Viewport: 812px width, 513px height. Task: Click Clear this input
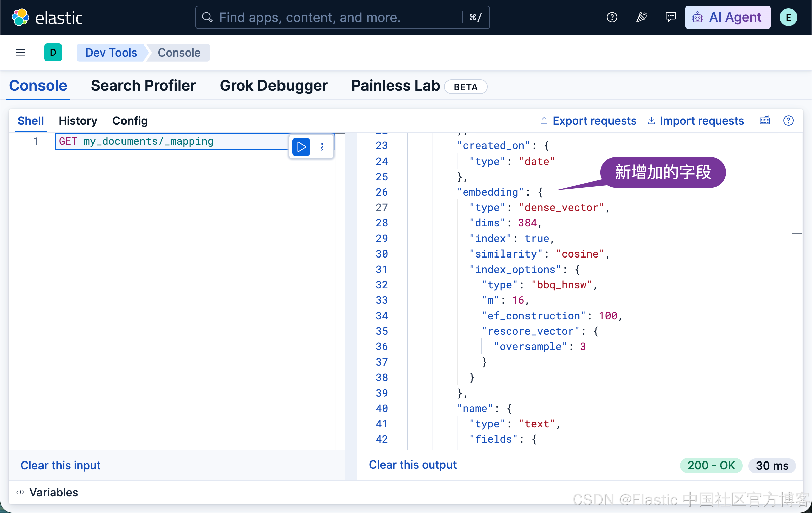pyautogui.click(x=61, y=465)
